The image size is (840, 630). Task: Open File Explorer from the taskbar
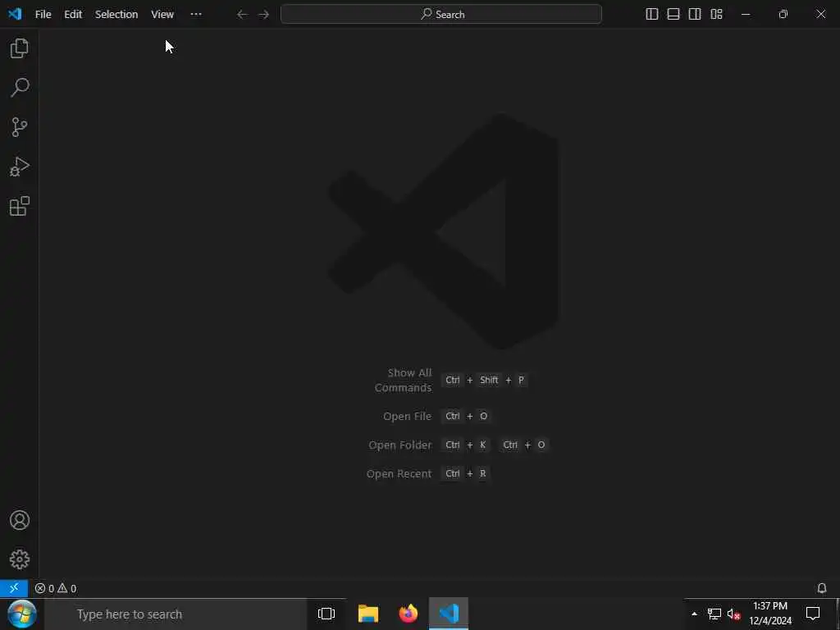pos(368,614)
